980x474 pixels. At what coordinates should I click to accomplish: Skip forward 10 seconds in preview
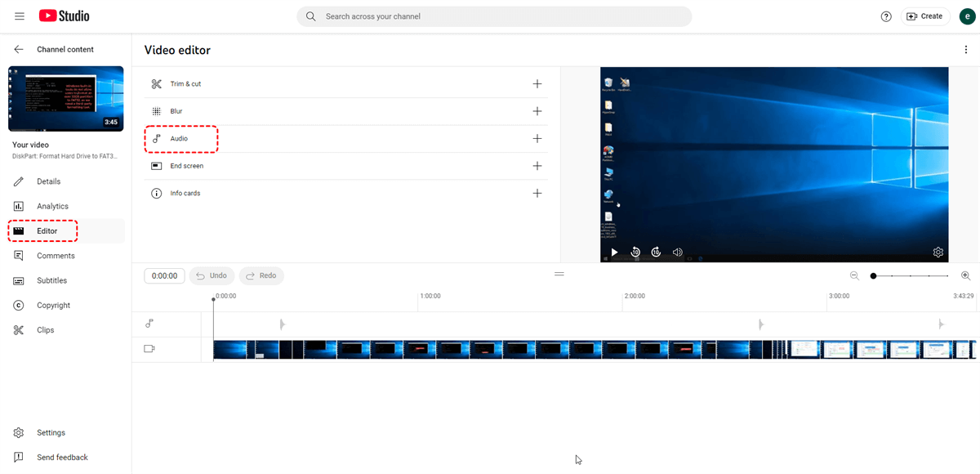coord(656,253)
